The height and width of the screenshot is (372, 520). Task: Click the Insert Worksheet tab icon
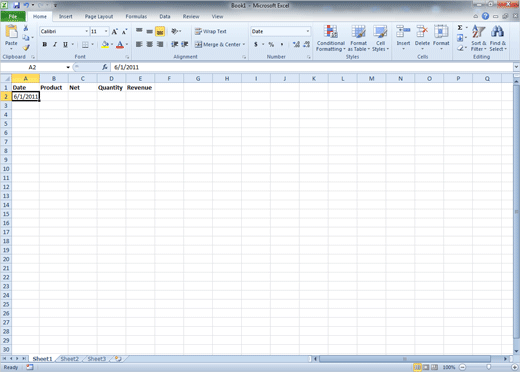pos(118,359)
